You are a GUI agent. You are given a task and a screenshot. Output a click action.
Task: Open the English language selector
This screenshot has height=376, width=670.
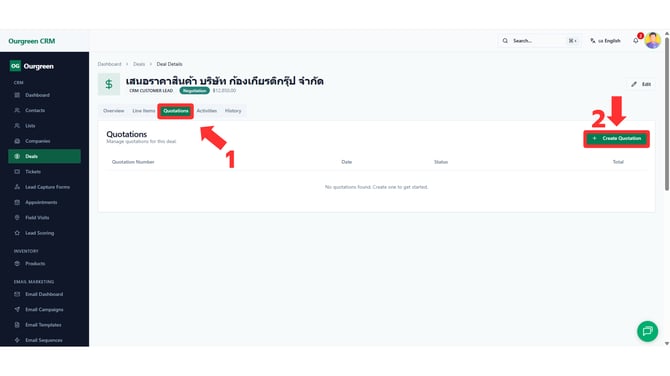click(x=605, y=41)
